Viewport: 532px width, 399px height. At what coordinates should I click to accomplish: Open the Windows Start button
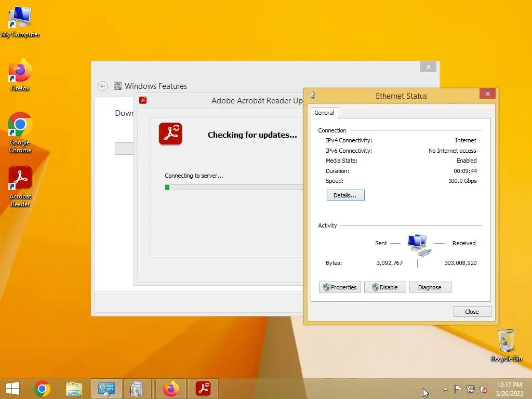click(12, 389)
